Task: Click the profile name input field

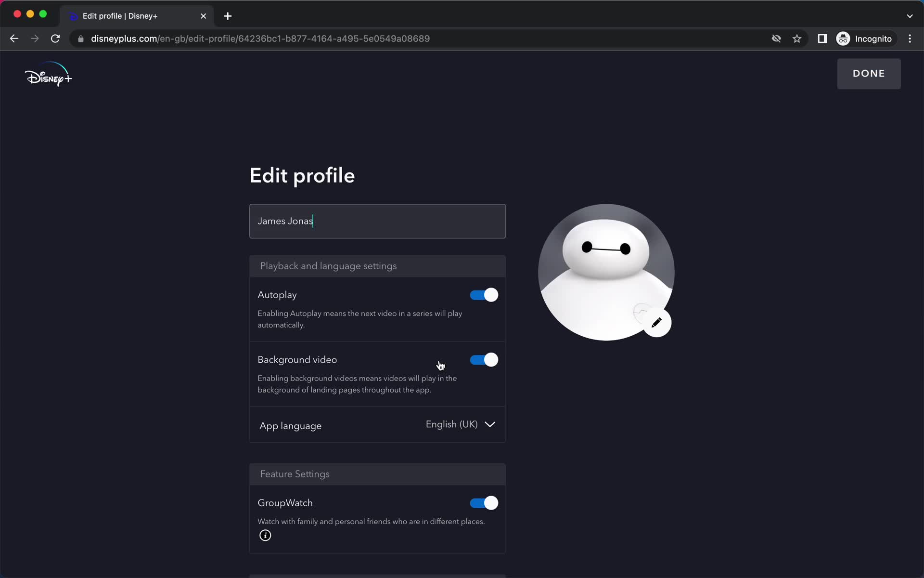Action: (x=377, y=221)
